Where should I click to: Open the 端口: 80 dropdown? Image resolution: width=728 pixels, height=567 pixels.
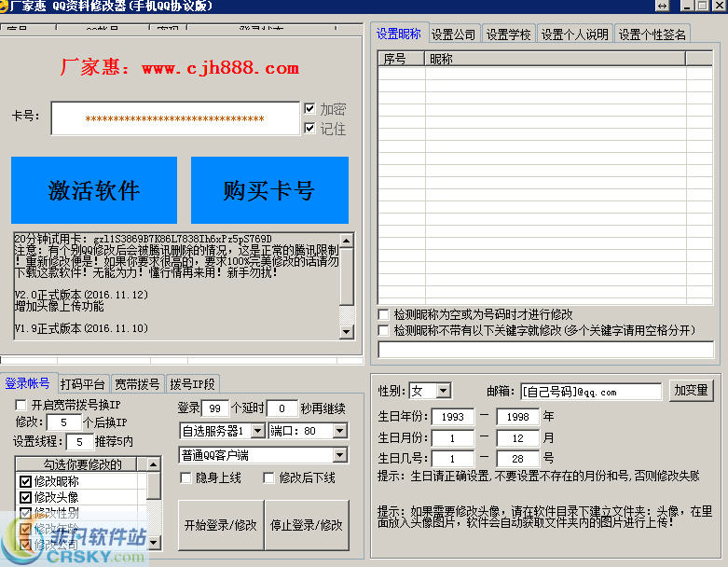click(x=340, y=431)
